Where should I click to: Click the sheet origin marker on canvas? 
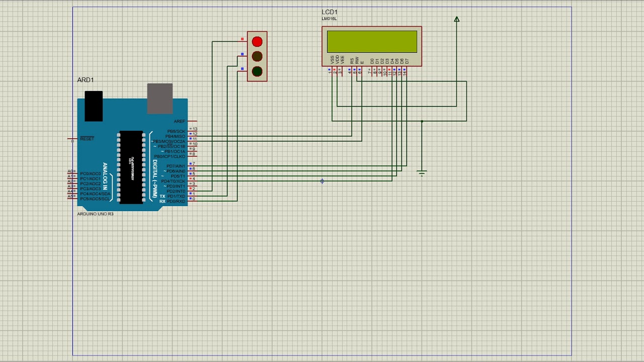[322, 181]
